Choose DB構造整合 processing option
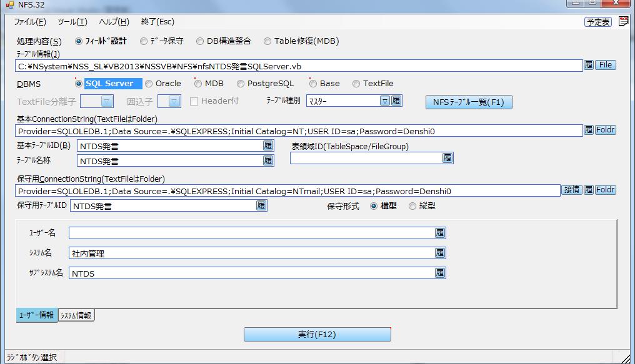The image size is (635, 364). coord(200,42)
